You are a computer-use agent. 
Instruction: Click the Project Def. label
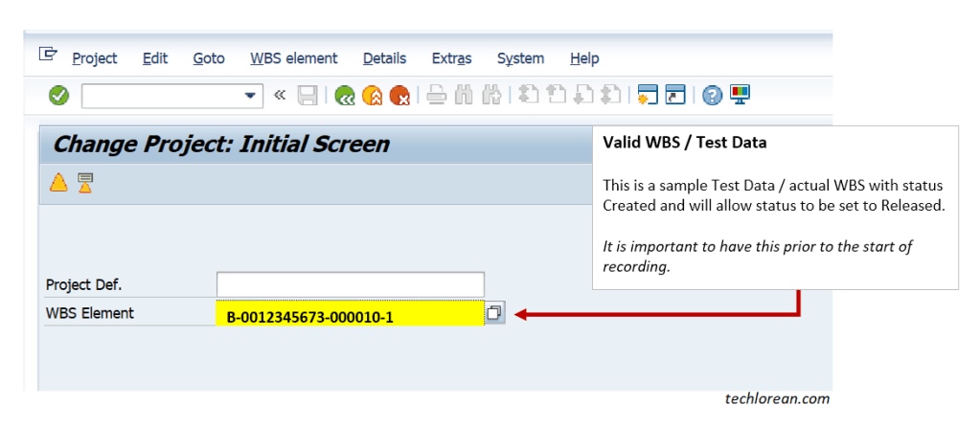click(x=83, y=285)
